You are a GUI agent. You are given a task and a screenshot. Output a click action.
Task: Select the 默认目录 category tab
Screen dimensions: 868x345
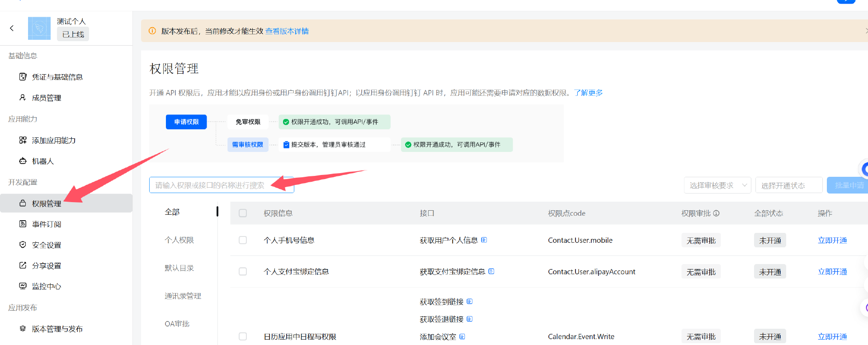click(x=179, y=268)
